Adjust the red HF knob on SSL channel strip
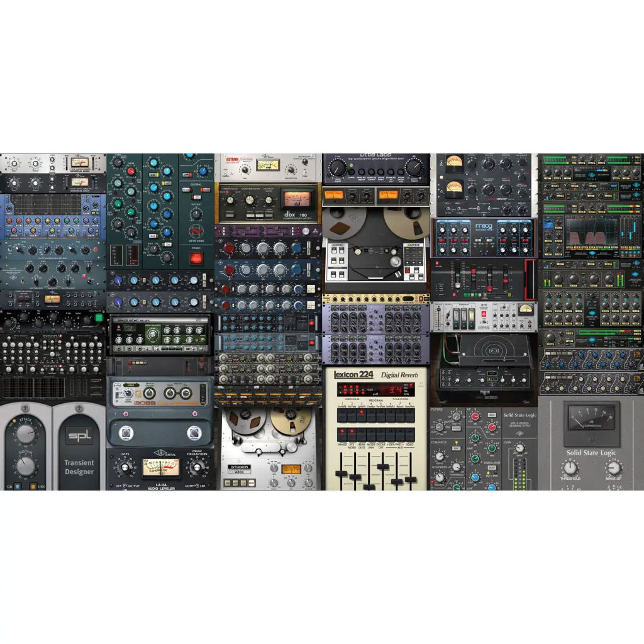 tap(475, 417)
